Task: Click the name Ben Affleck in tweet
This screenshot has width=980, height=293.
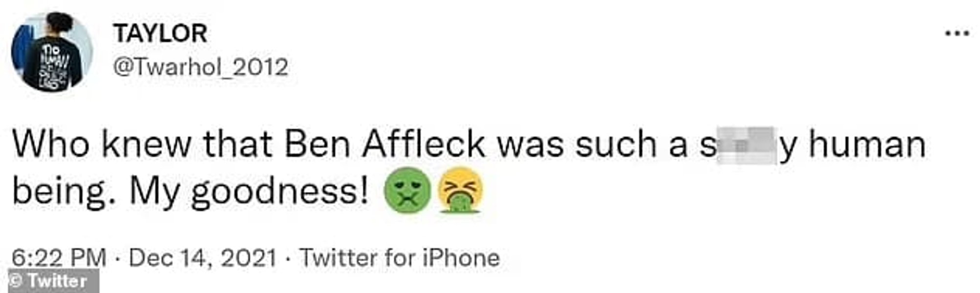Action: pos(384,145)
